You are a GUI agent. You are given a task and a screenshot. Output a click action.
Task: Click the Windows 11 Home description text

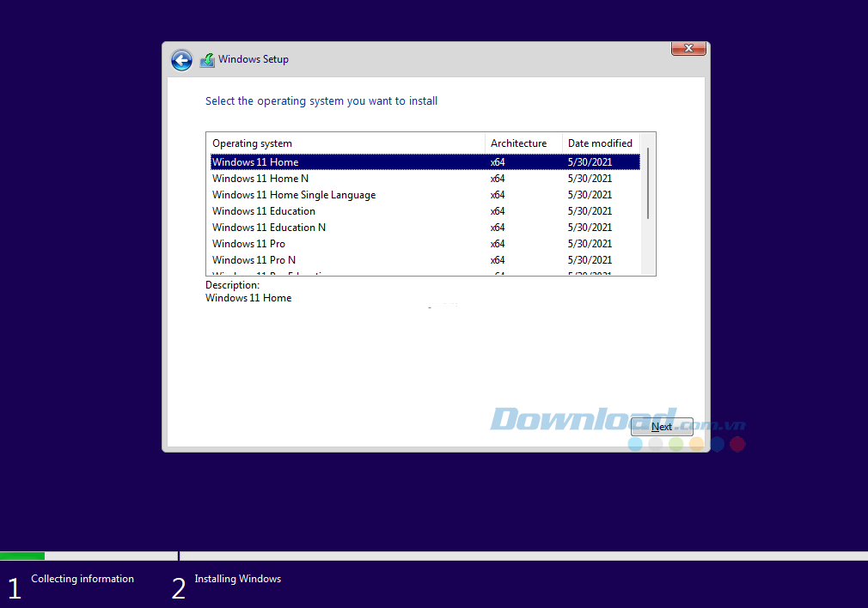tap(248, 298)
